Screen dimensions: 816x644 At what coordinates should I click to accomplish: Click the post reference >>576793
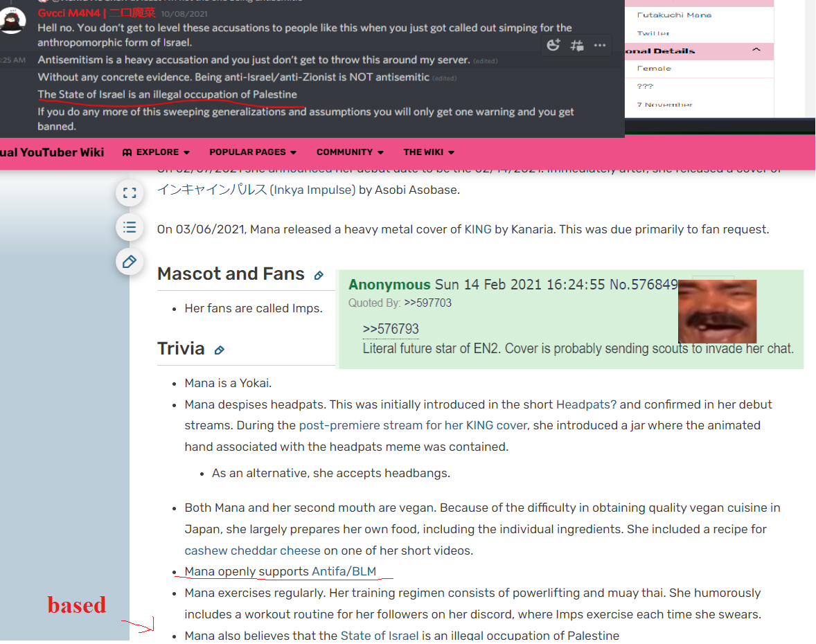coord(391,329)
